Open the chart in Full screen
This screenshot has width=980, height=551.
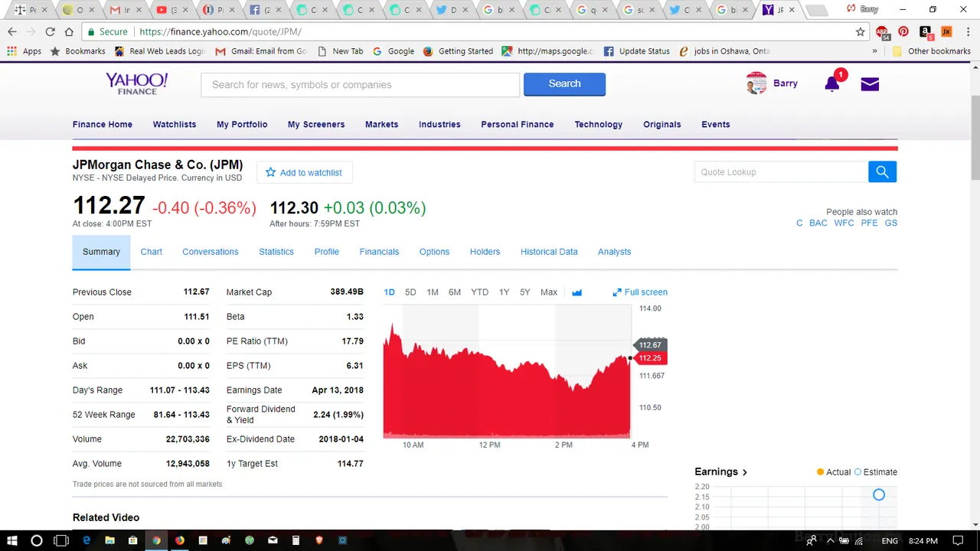[640, 292]
